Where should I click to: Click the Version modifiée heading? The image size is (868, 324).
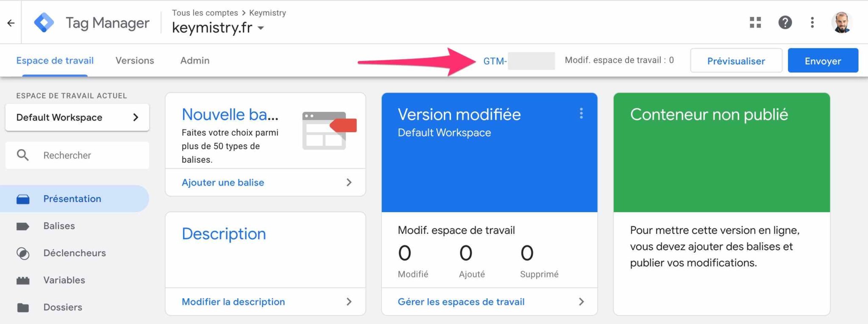click(459, 114)
